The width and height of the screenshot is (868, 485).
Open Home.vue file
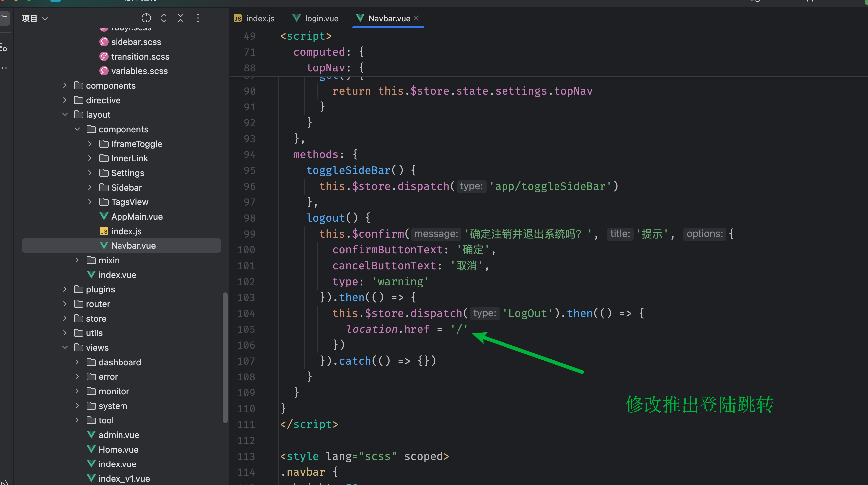(x=118, y=449)
